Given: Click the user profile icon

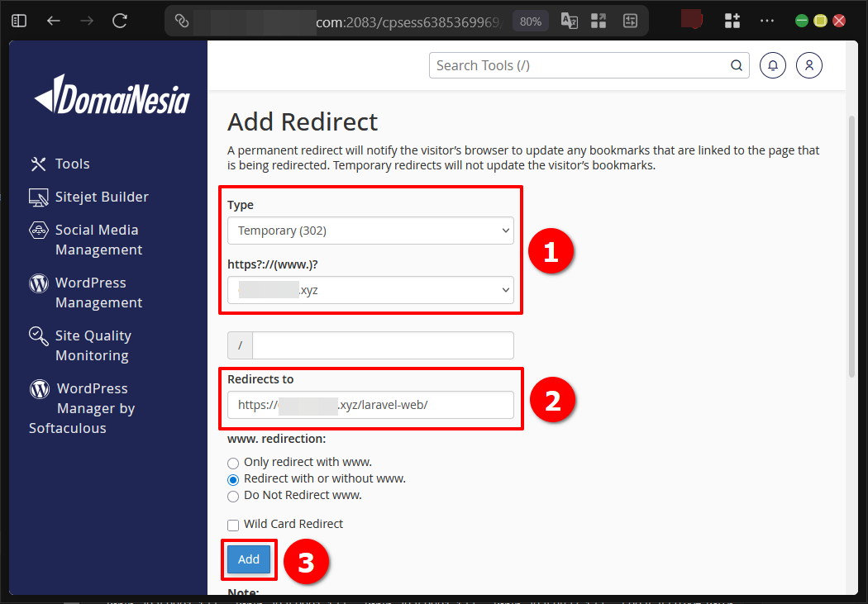Looking at the screenshot, I should pyautogui.click(x=808, y=64).
